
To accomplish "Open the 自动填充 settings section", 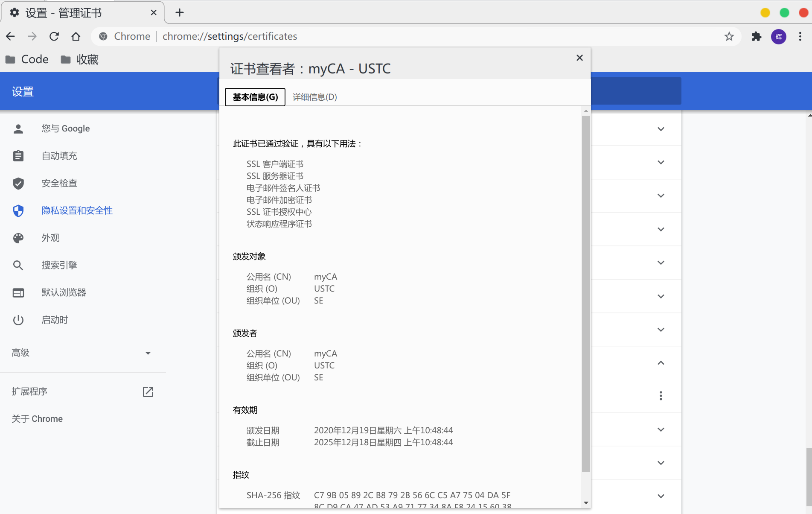I will [x=59, y=156].
